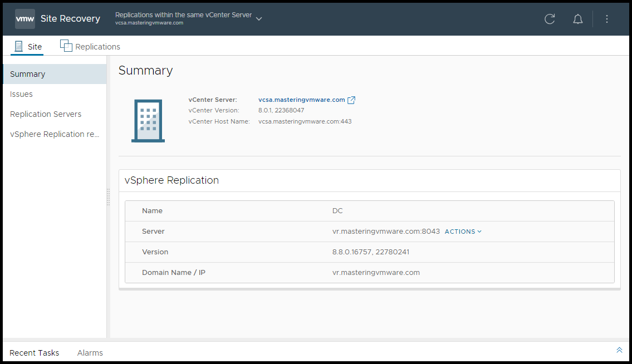Screen dimensions: 632x364
Task: Open the vSphere Replication re... sidebar item
Action: click(55, 134)
